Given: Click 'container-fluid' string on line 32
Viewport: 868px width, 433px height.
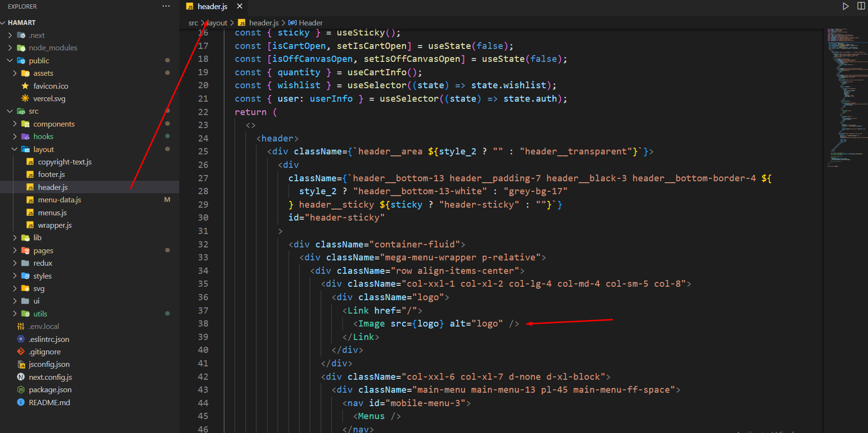Looking at the screenshot, I should point(415,245).
